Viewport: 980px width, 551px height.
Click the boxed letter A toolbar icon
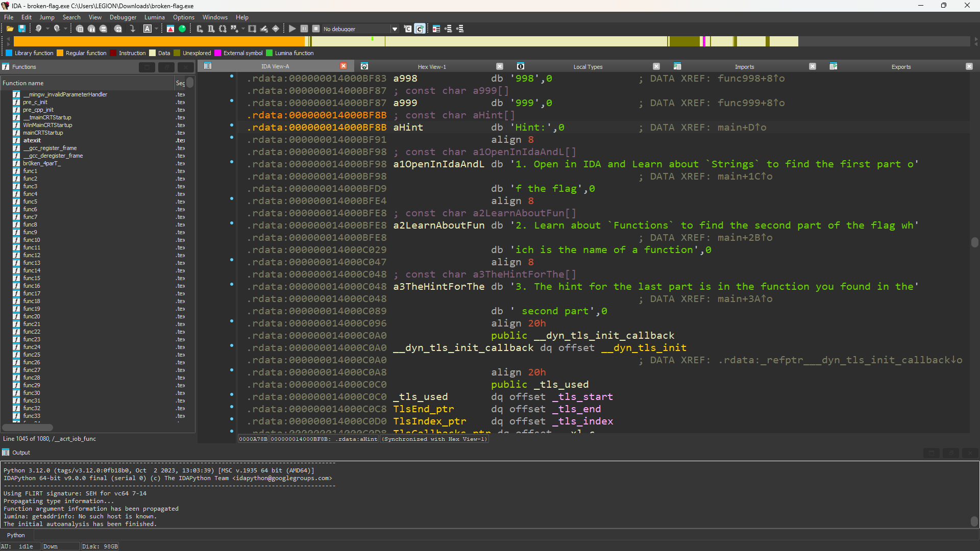point(148,29)
